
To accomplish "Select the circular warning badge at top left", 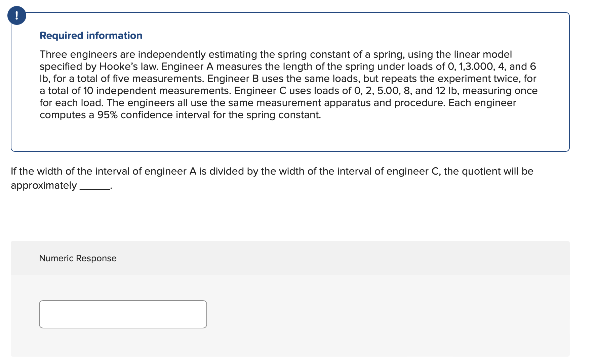I will tap(17, 15).
